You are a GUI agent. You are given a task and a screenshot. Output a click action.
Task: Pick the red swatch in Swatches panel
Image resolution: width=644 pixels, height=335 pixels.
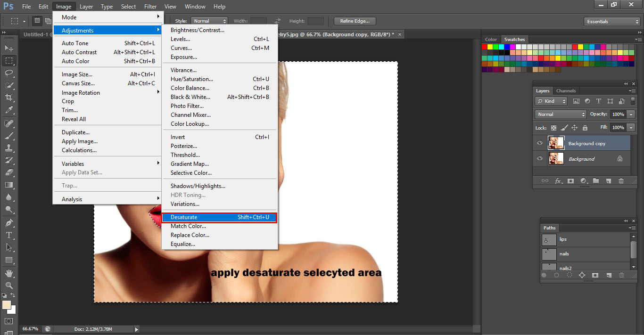point(483,46)
